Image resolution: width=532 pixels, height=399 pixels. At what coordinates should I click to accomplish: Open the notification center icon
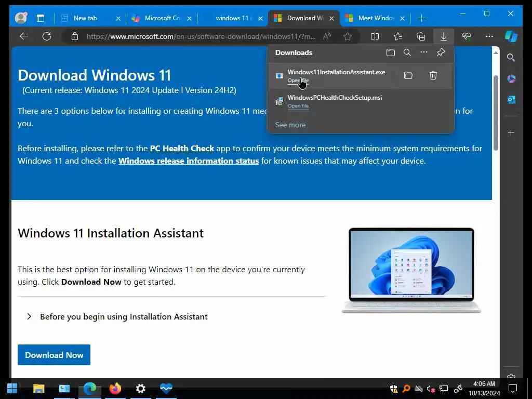pyautogui.click(x=513, y=389)
